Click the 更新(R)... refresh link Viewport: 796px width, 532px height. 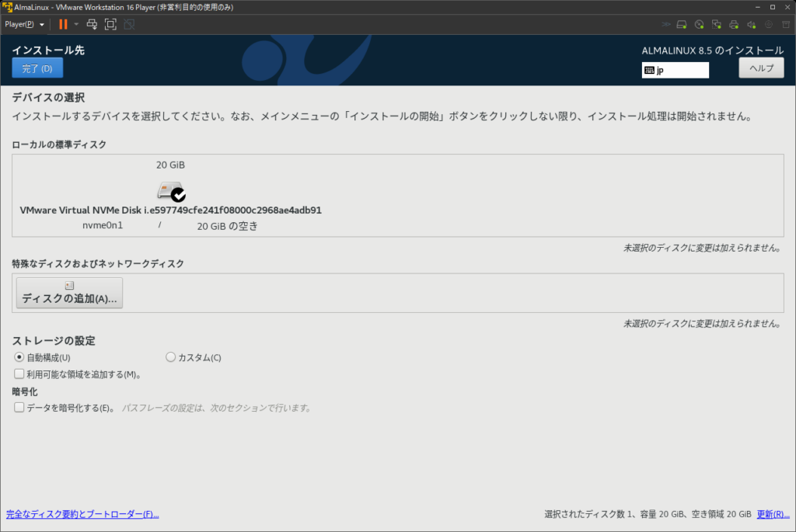[x=773, y=514]
